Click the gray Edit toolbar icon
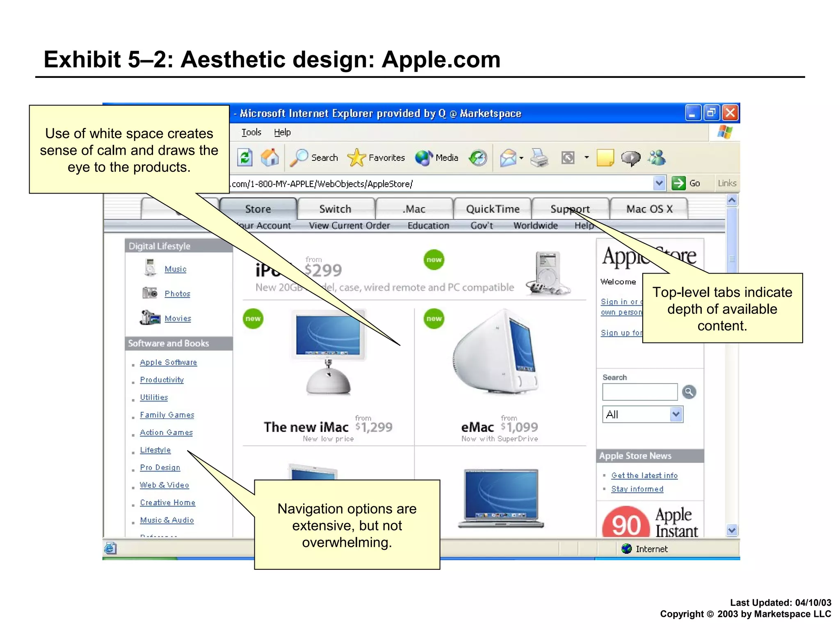Screen dimensions: 840x630 [568, 158]
